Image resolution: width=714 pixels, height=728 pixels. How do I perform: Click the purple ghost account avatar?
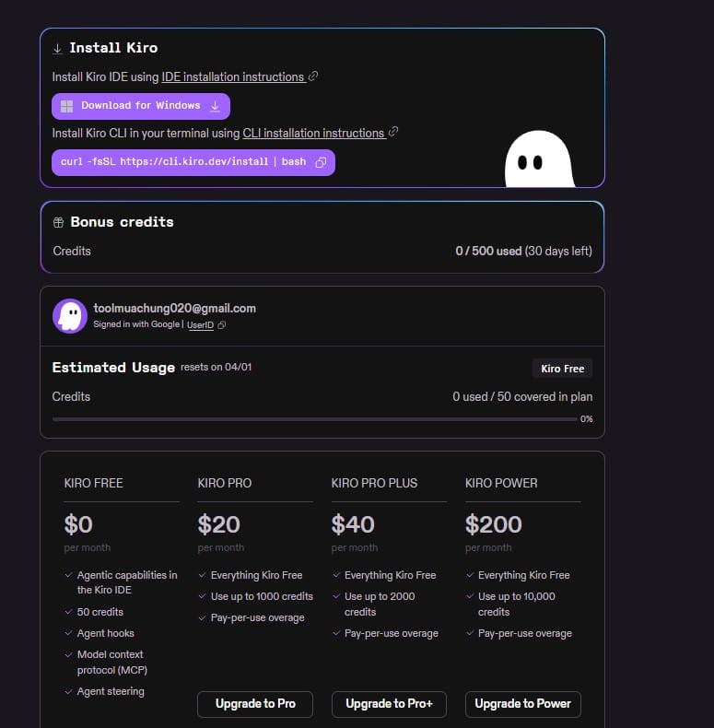[70, 315]
